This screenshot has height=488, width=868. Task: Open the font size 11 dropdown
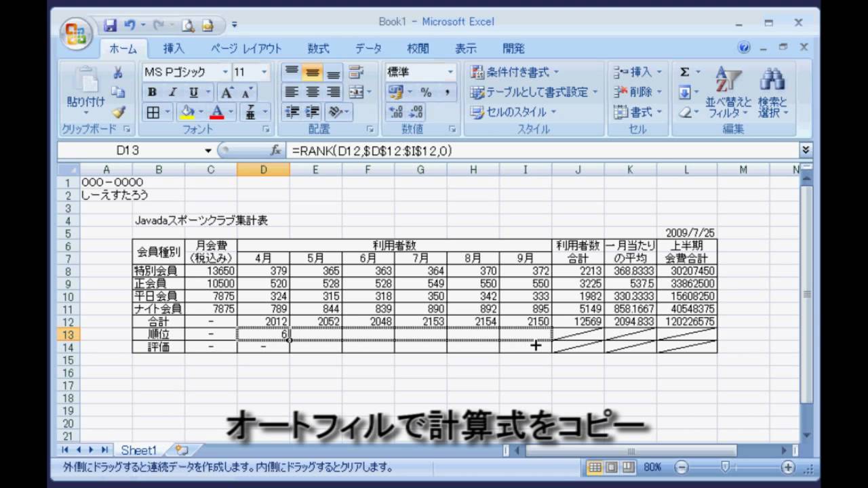(264, 72)
